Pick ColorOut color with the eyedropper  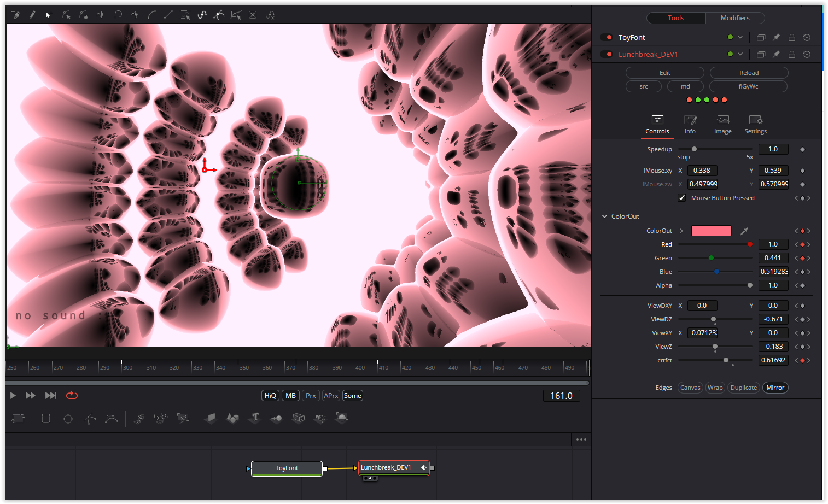pos(744,231)
